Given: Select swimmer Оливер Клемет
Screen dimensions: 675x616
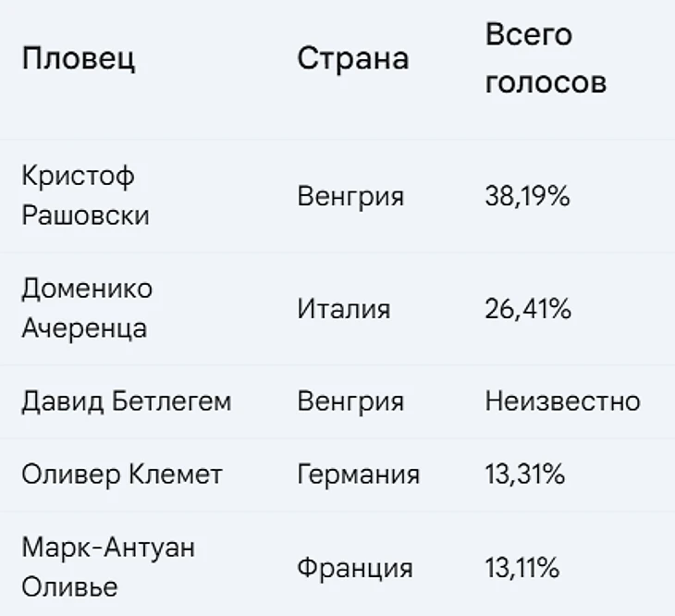Looking at the screenshot, I should pyautogui.click(x=122, y=475).
